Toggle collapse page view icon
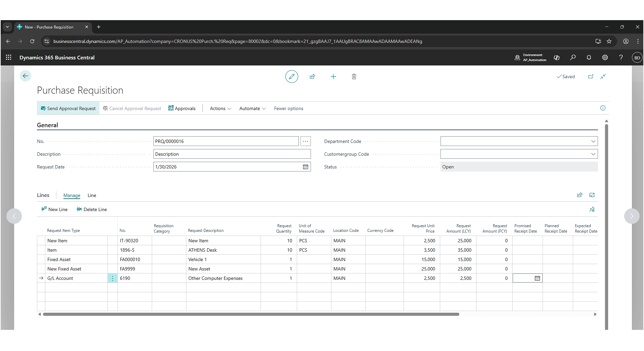 click(x=603, y=77)
